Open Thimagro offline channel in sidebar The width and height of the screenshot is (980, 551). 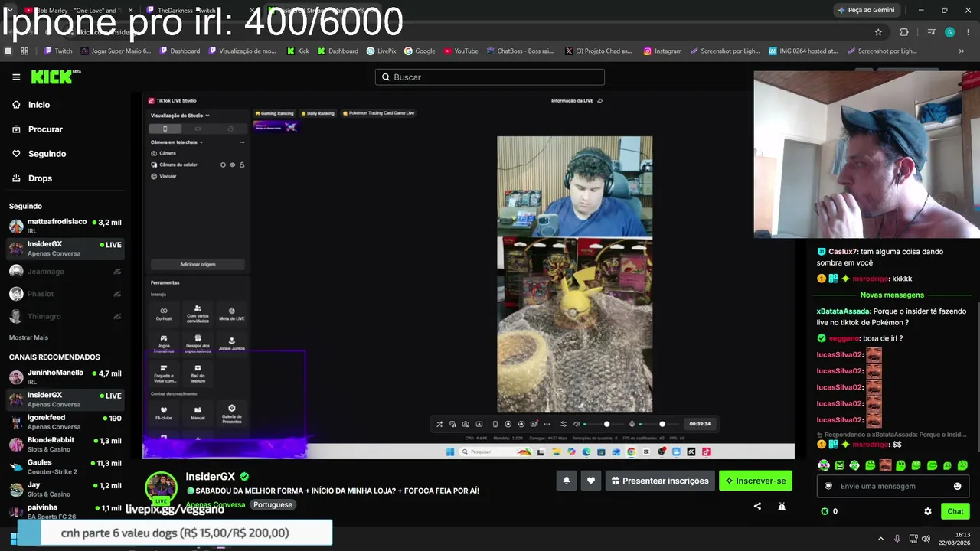pos(65,316)
